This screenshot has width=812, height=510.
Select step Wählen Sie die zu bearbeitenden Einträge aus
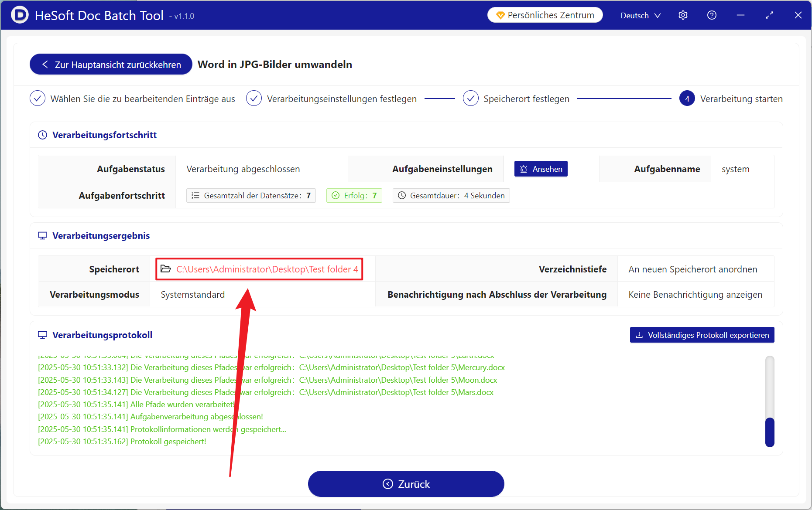click(132, 99)
